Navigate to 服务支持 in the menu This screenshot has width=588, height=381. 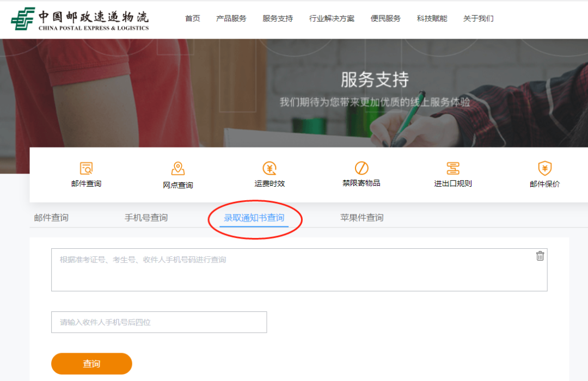tap(278, 18)
